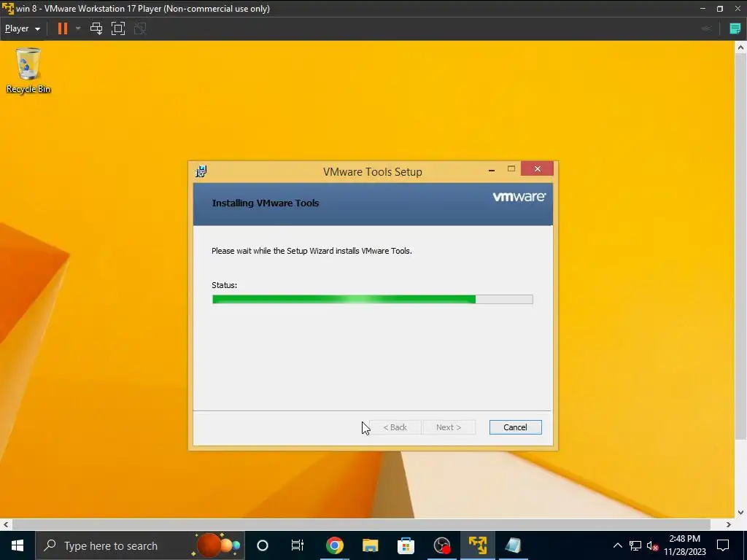This screenshot has width=747, height=560.
Task: Maximize the VMware Tools Setup dialog
Action: click(511, 168)
